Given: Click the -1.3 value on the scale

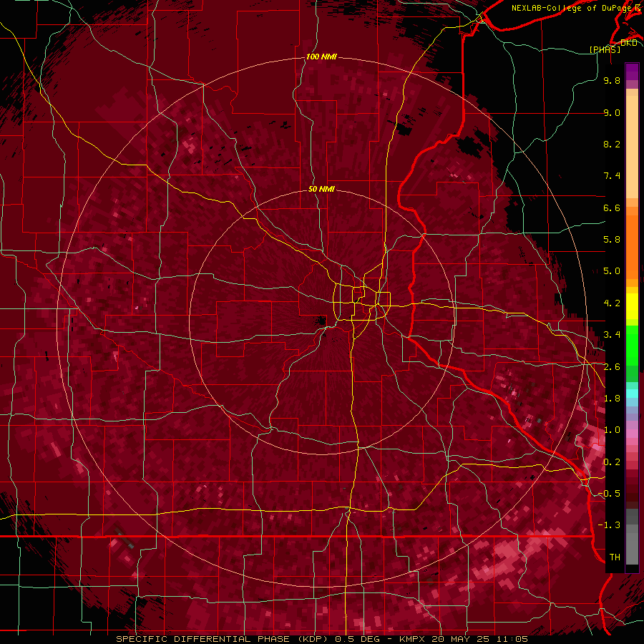Looking at the screenshot, I should pos(610,525).
